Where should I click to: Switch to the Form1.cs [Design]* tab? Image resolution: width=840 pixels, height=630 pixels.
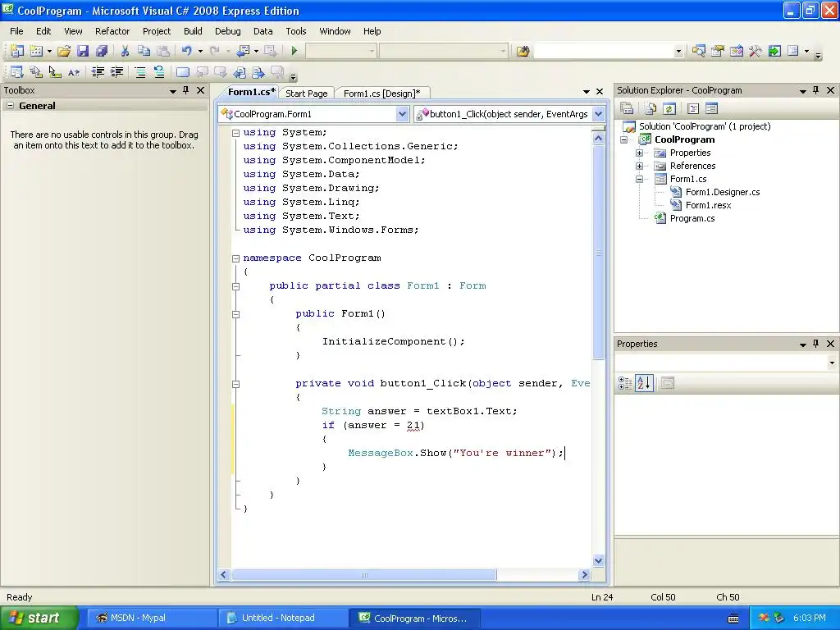coord(382,94)
